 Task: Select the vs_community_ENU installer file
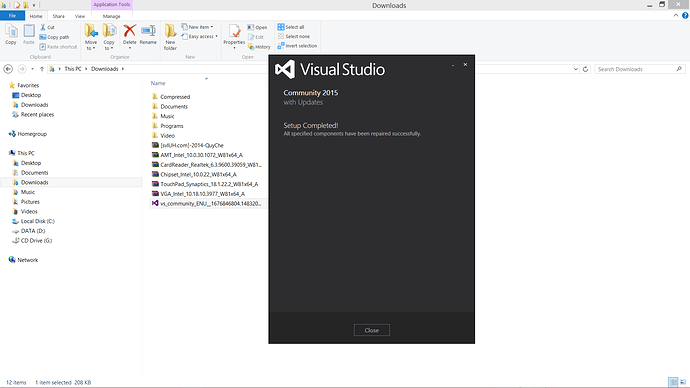tap(207, 203)
